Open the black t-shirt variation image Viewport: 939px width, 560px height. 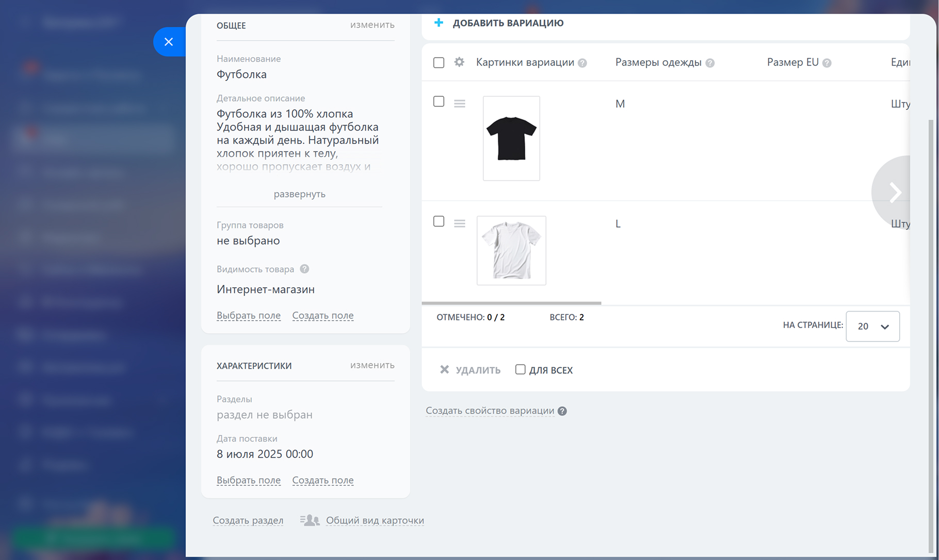(511, 138)
